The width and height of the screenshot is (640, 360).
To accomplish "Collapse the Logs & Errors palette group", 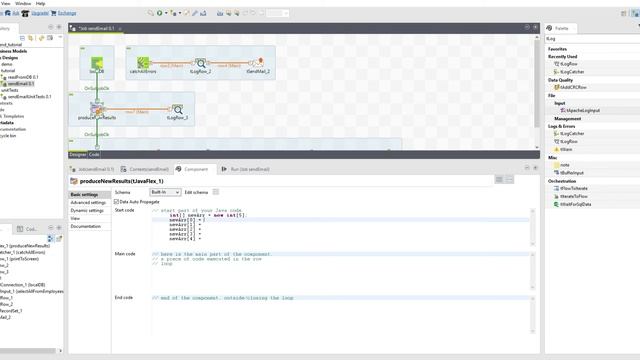I will coord(561,126).
